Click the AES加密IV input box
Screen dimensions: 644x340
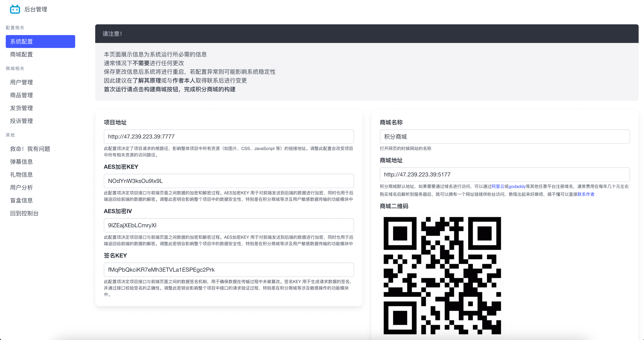(x=229, y=225)
